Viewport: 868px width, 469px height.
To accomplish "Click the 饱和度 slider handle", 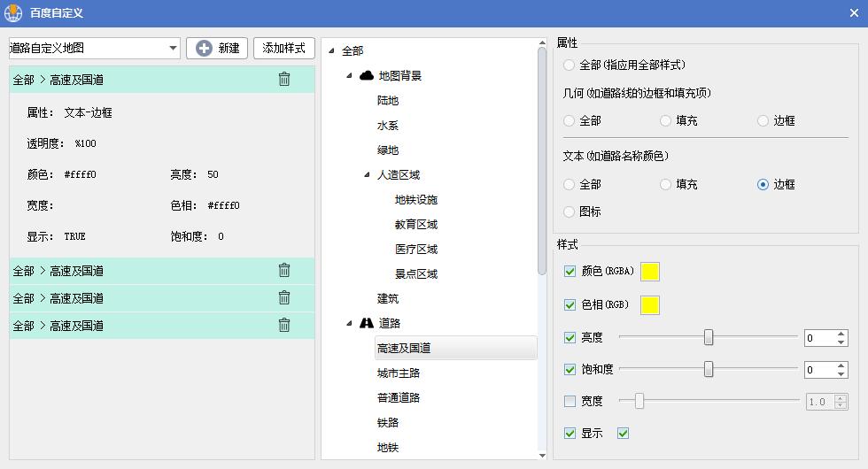I will 709,369.
